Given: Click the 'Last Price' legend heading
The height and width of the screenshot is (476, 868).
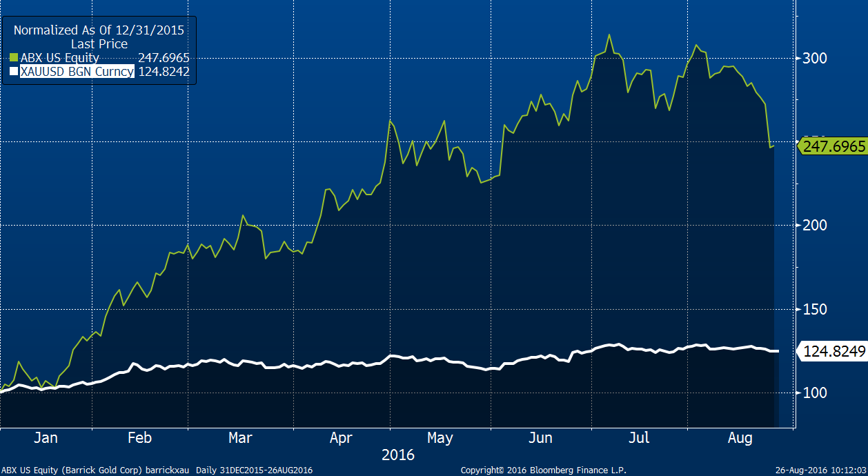Looking at the screenshot, I should pyautogui.click(x=99, y=44).
